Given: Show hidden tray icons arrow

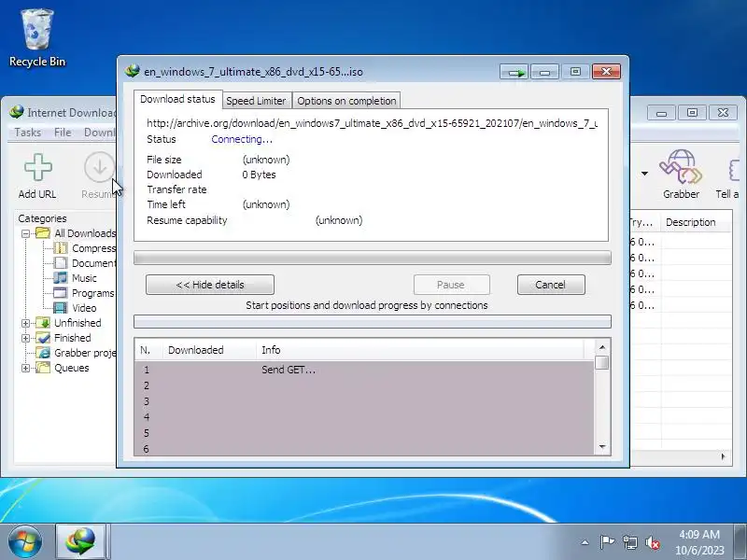Looking at the screenshot, I should coord(585,542).
